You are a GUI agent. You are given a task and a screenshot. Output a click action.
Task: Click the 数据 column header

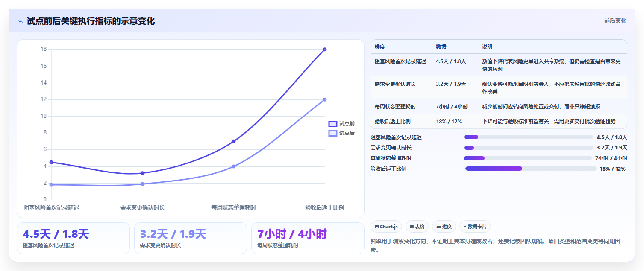(441, 47)
